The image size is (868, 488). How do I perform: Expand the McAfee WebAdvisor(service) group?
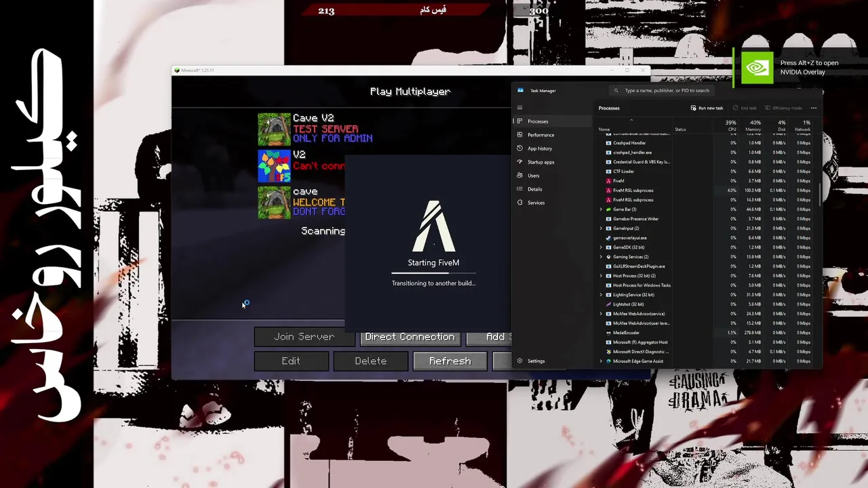[x=601, y=314]
